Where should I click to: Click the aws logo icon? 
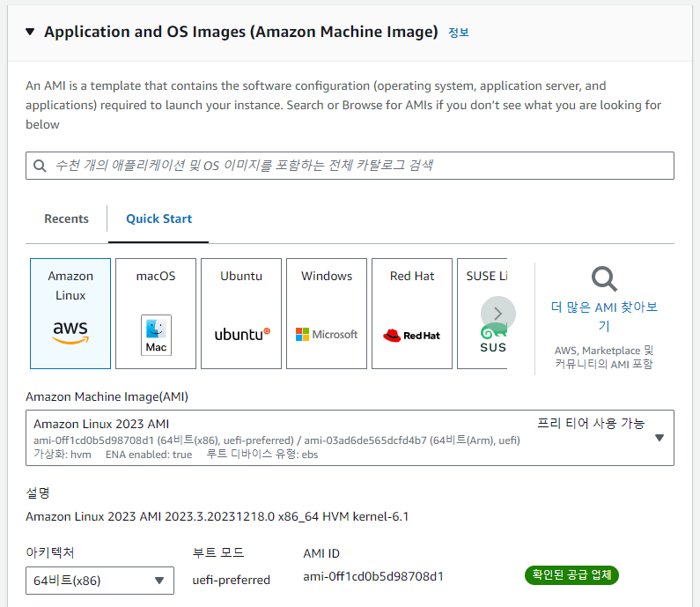pos(70,332)
